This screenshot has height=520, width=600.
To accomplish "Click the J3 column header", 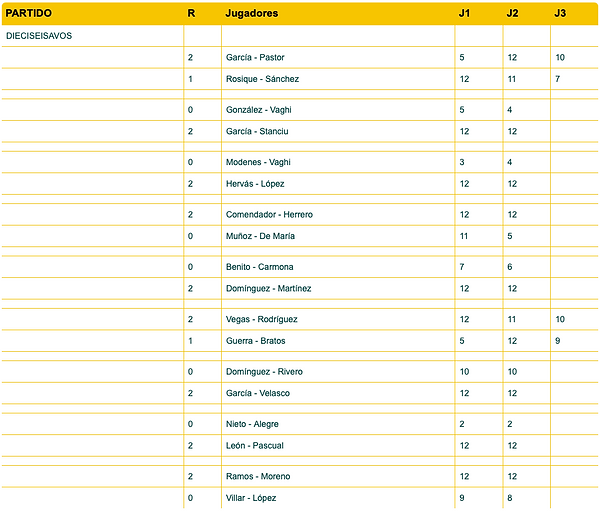I will 559,14.
